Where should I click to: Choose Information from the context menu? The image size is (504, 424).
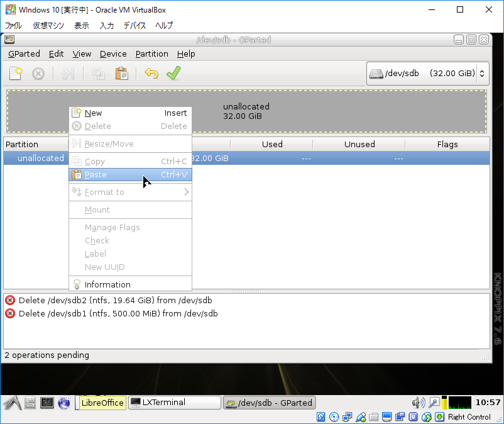130,284
